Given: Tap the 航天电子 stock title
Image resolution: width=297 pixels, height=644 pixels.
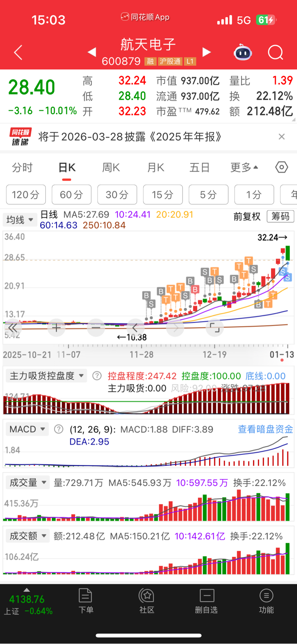Looking at the screenshot, I should 148,44.
